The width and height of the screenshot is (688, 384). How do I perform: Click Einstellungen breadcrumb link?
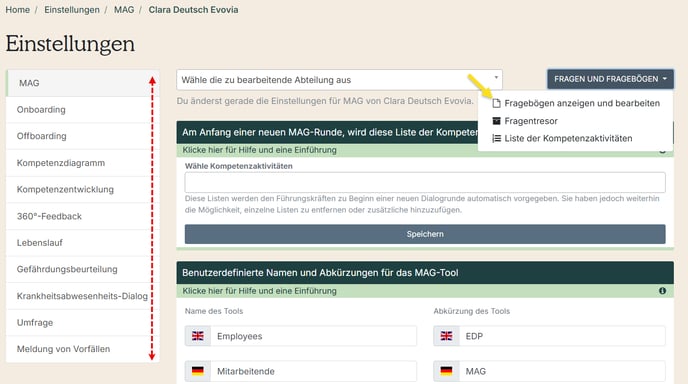(72, 10)
